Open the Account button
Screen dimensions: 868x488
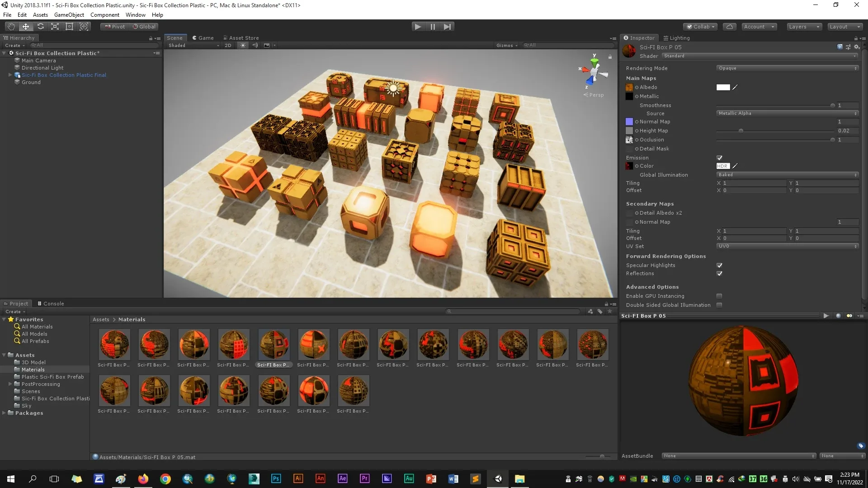point(759,27)
